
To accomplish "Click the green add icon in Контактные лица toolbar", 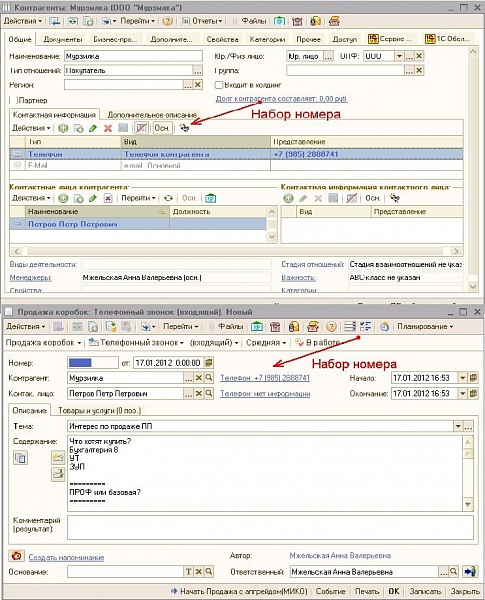I will (63, 198).
